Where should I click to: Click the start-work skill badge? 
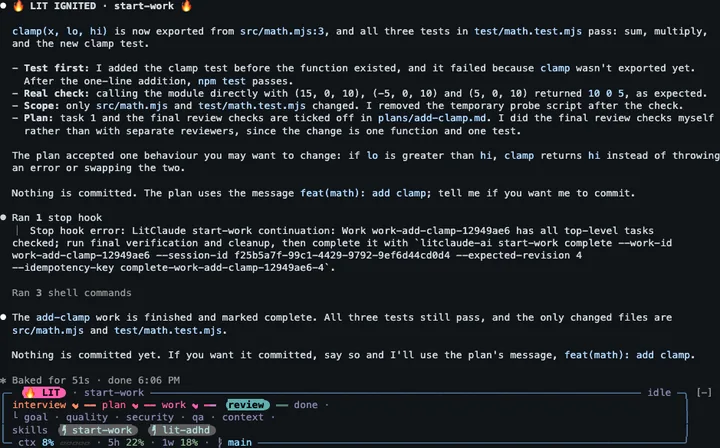[98, 430]
